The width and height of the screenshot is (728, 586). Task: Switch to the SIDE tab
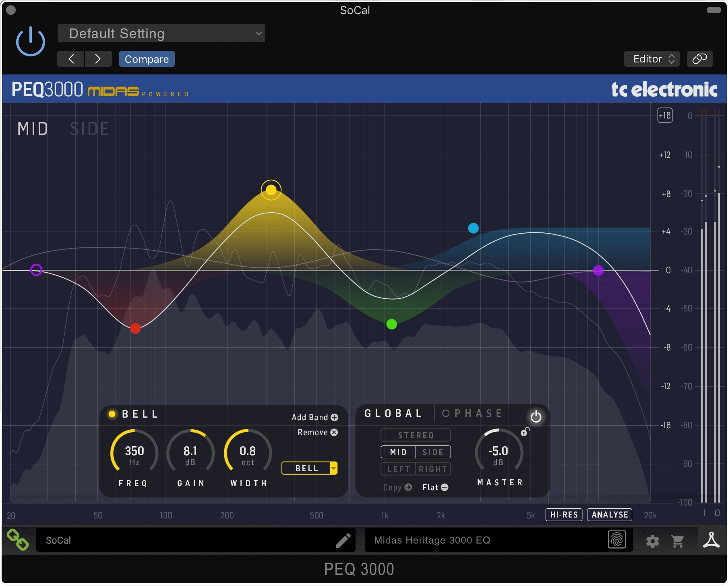[x=89, y=129]
